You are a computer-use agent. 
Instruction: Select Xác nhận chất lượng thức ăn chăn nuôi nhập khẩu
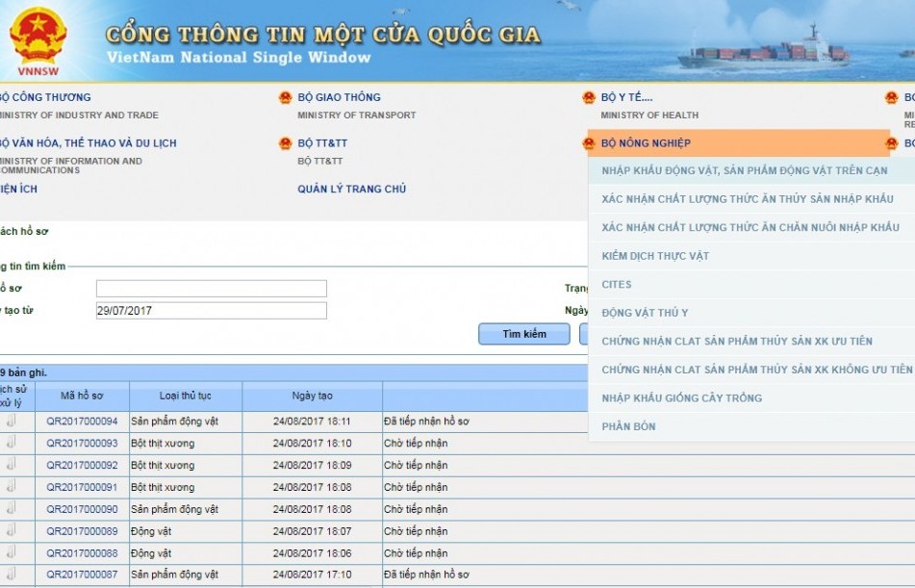[x=750, y=228]
